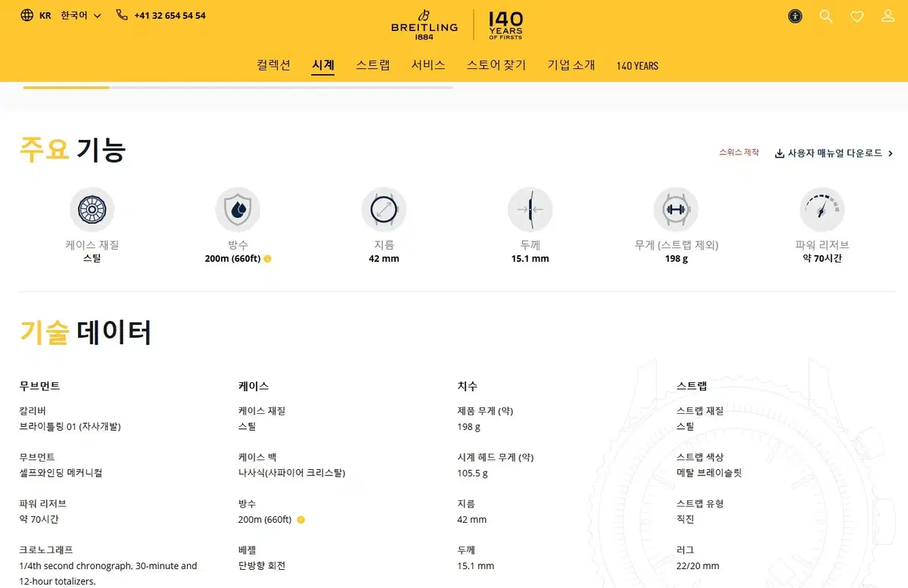Click the 지름 diameter icon
The width and height of the screenshot is (908, 588).
(x=384, y=210)
